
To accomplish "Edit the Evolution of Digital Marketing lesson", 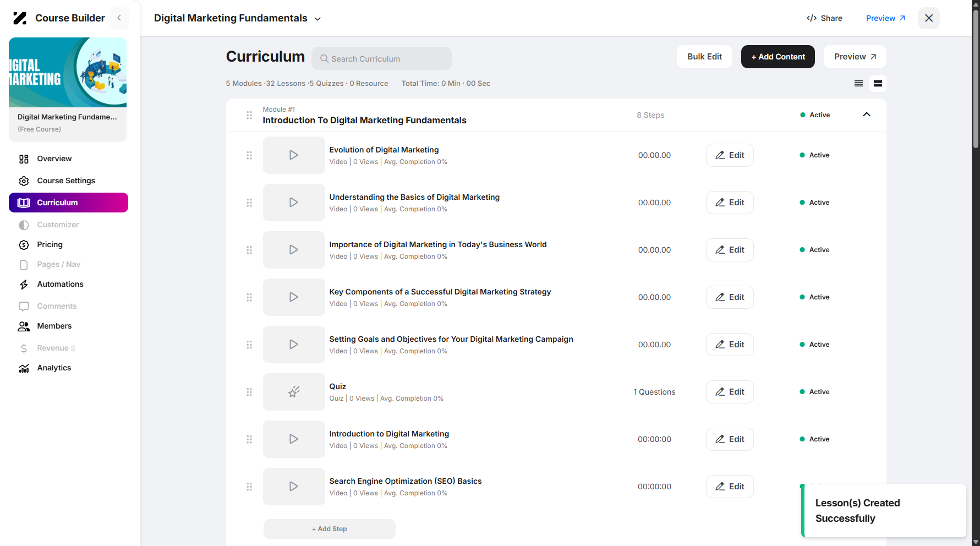I will click(730, 155).
